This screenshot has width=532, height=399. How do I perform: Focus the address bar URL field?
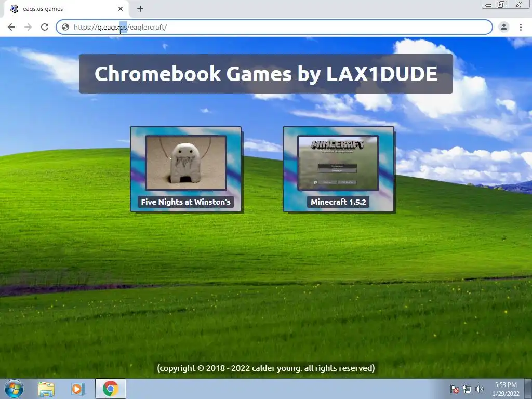tap(274, 27)
